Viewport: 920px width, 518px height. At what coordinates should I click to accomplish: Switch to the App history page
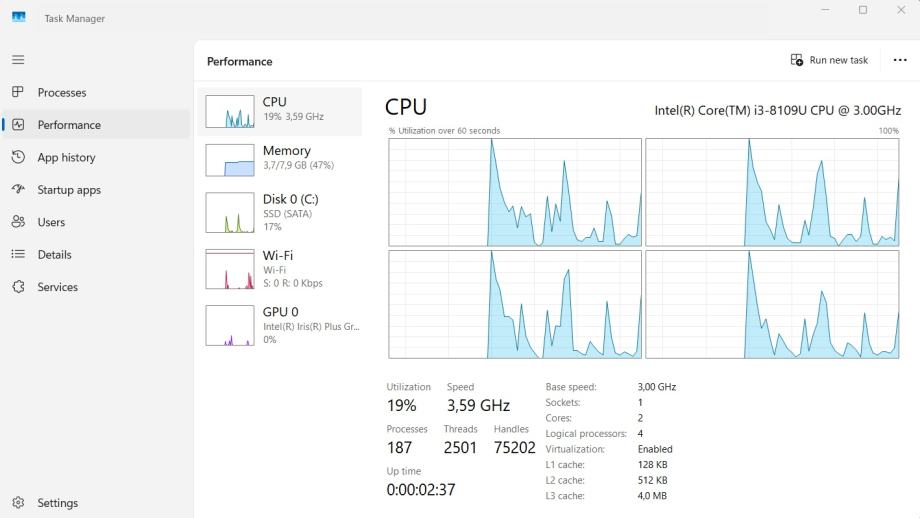[x=66, y=157]
